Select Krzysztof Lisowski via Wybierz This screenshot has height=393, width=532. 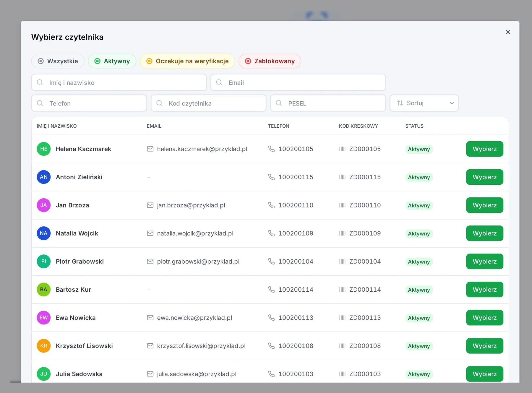(485, 346)
